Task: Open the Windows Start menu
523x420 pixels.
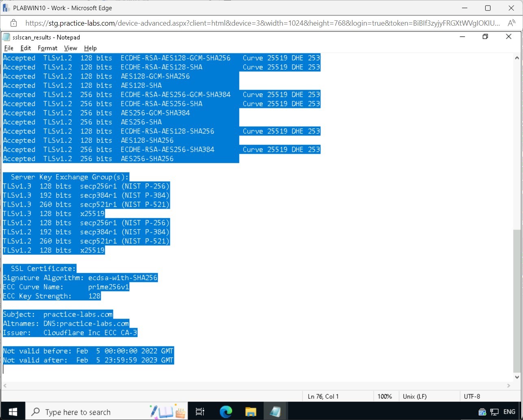Action: point(13,412)
